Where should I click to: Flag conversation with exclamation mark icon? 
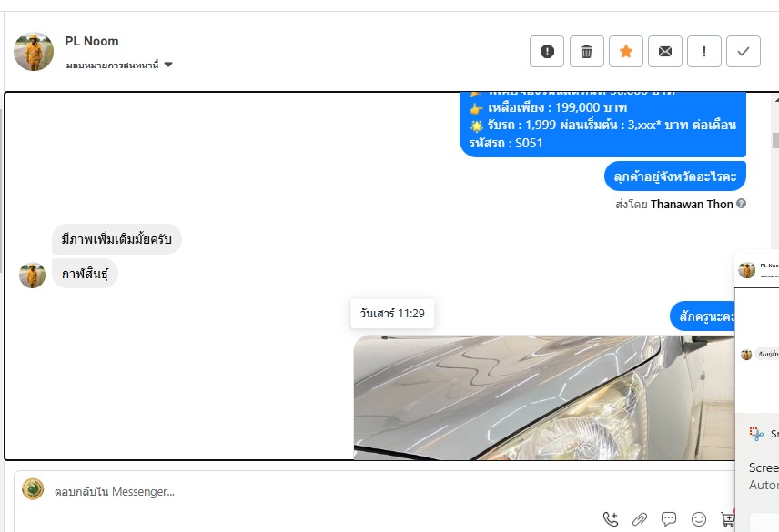[704, 51]
